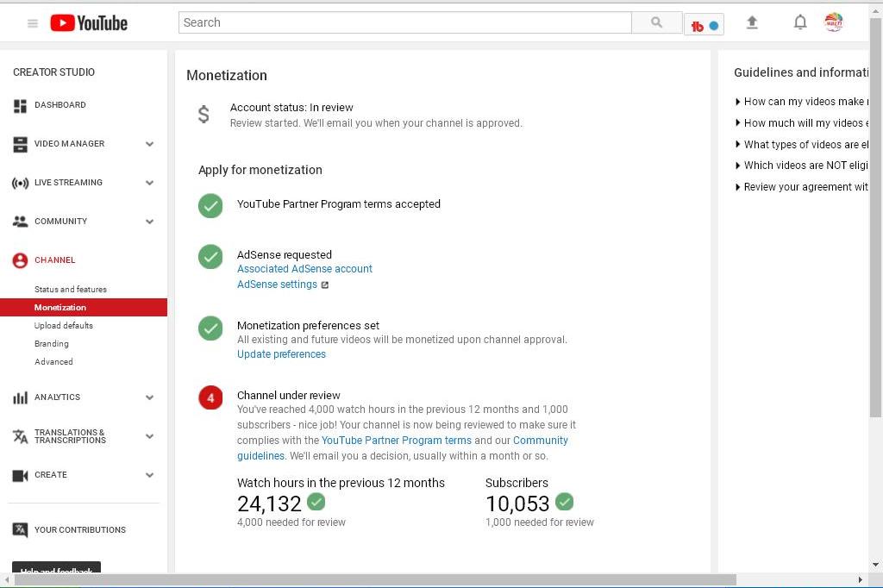Open the YouTube Partner Program terms link

pyautogui.click(x=397, y=441)
